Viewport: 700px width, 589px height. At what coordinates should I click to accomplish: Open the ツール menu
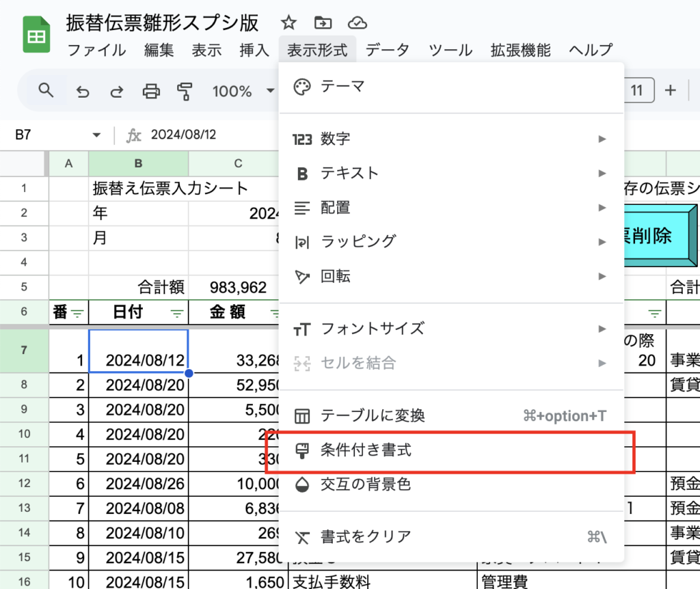(x=450, y=50)
